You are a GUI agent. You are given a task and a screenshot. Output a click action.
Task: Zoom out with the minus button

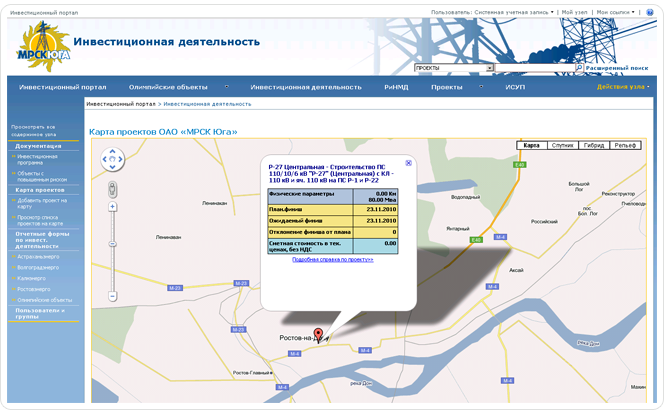click(112, 296)
